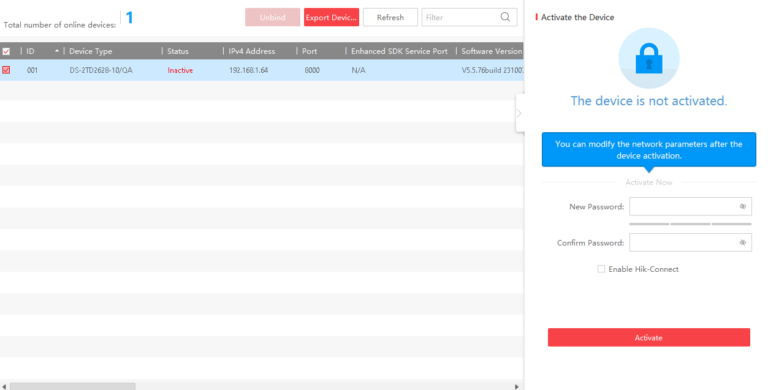Show characters in Confirm Password field
This screenshot has height=390, width=768.
743,243
